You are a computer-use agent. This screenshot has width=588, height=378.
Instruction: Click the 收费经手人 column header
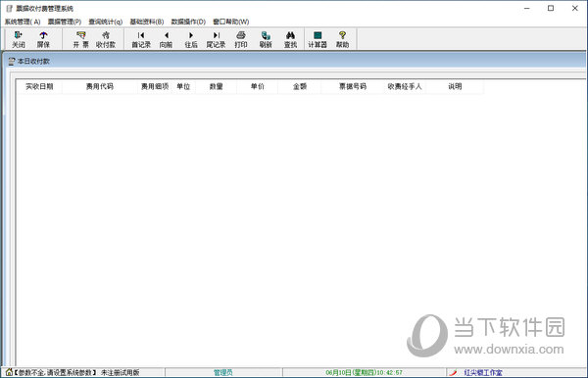tap(405, 86)
